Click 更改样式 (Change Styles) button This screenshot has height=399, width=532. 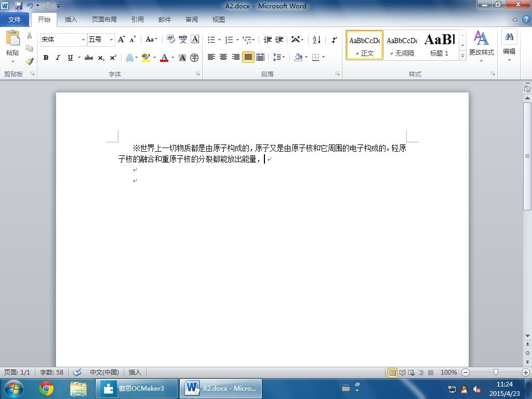[x=482, y=46]
